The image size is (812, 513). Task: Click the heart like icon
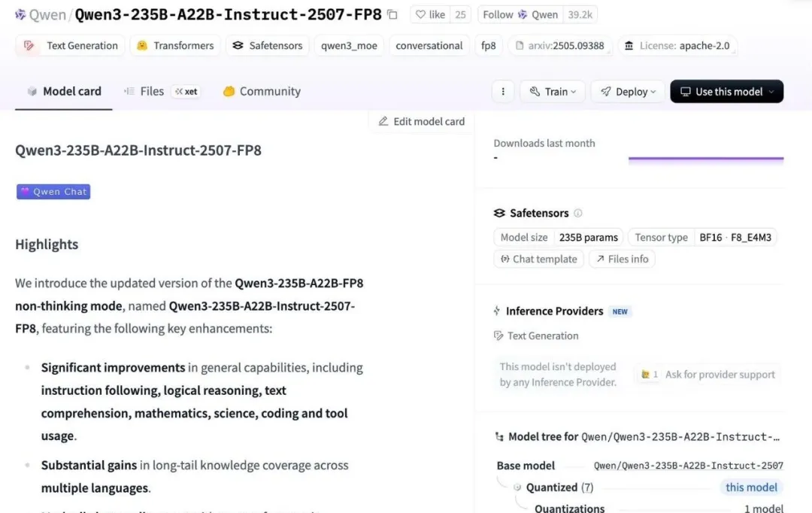pyautogui.click(x=420, y=14)
